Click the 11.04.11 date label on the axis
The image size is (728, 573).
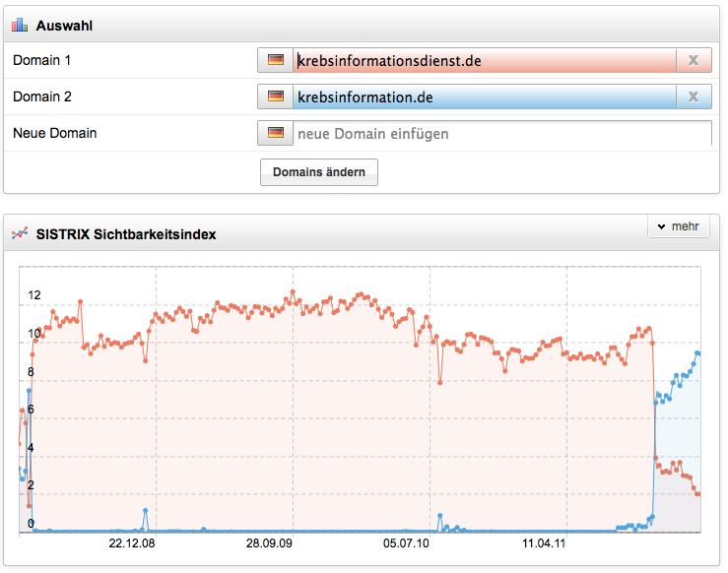click(x=543, y=542)
